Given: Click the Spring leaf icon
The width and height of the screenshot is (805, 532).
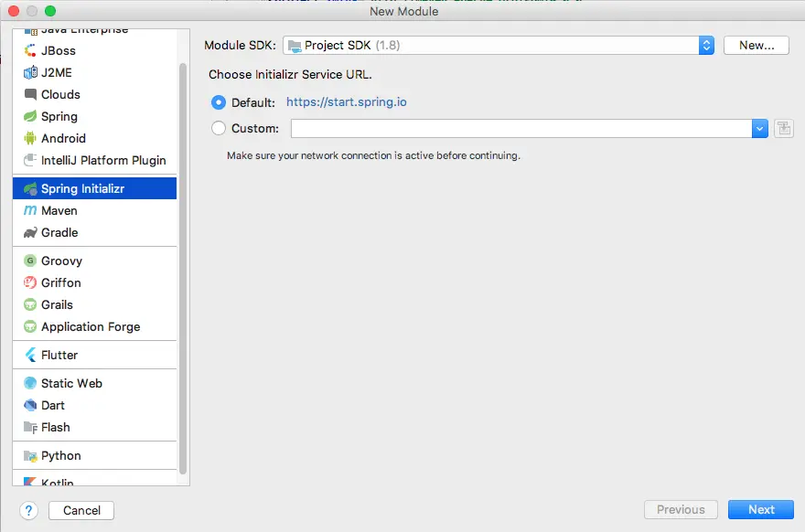Looking at the screenshot, I should tap(30, 116).
